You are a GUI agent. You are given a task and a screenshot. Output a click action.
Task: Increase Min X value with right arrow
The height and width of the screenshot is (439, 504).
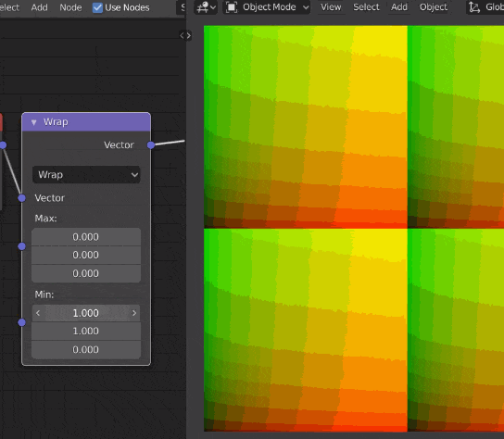[134, 313]
